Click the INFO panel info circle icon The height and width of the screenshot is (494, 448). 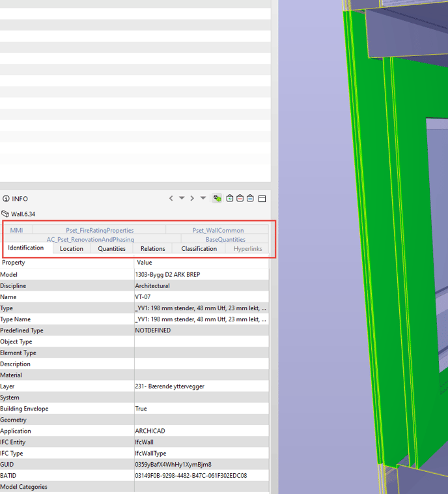tap(6, 199)
